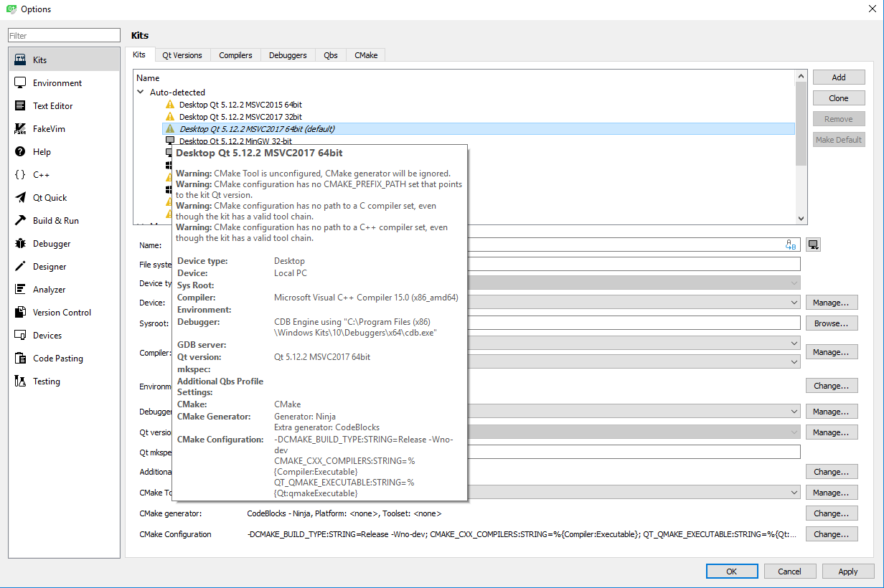Click Manage in the Qt version row
Image resolution: width=884 pixels, height=588 pixels.
tap(832, 432)
